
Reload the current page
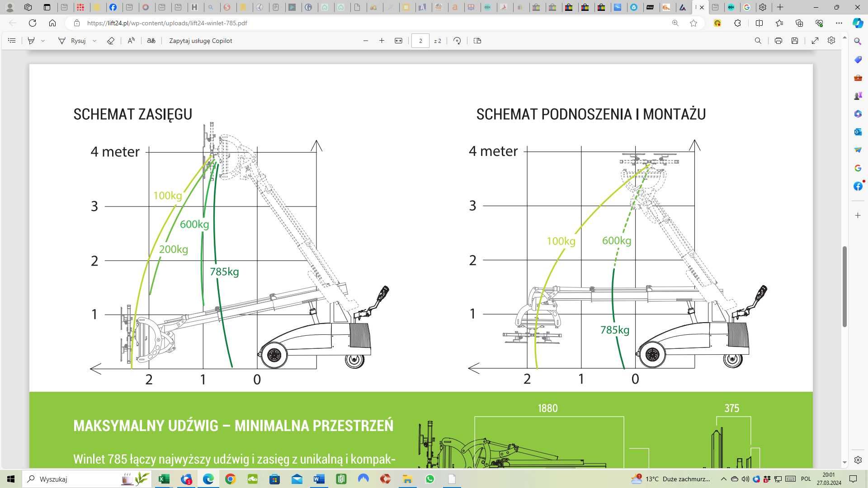(33, 23)
